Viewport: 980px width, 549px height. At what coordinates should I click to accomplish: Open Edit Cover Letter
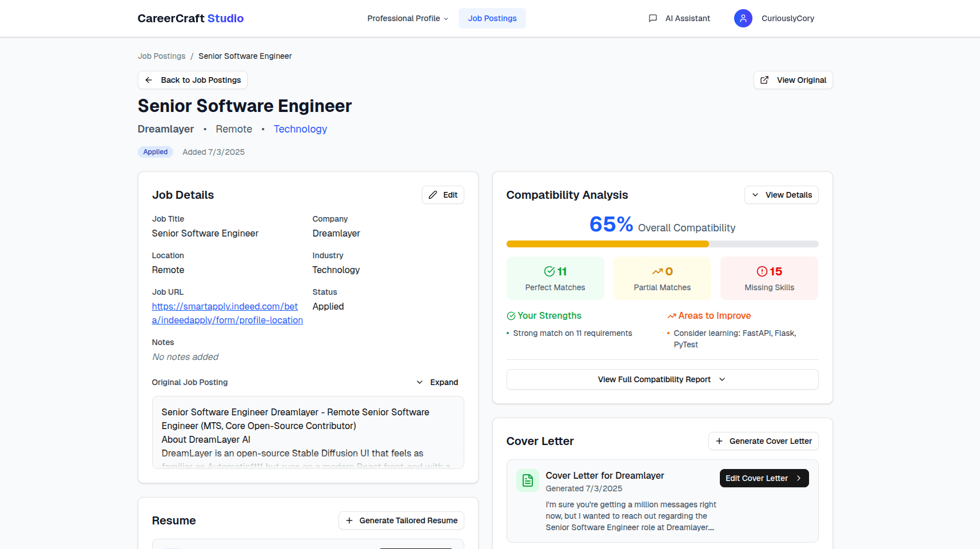coord(764,478)
